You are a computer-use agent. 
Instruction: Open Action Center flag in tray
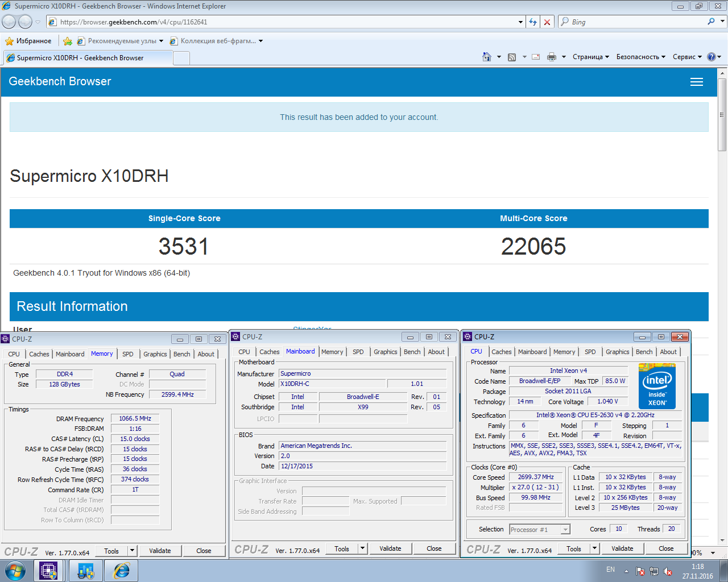pos(640,571)
